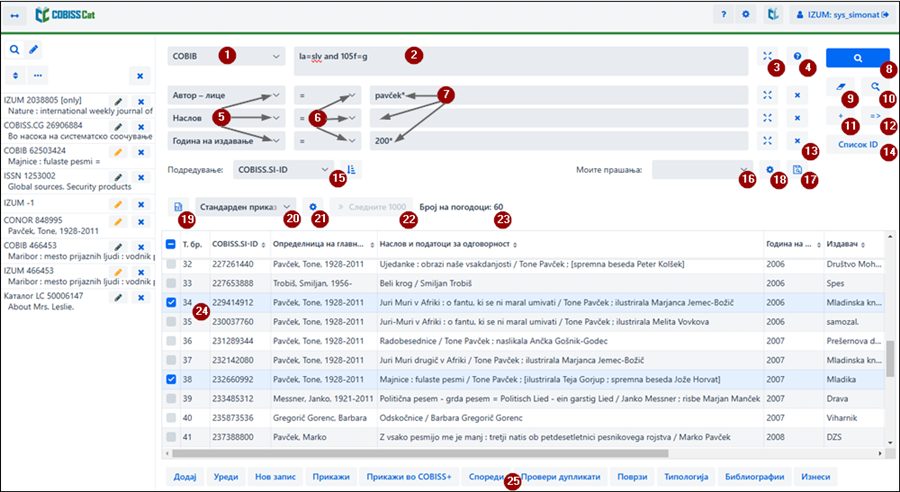The height and width of the screenshot is (492, 900).
Task: Click the 200* year value field
Action: tap(559, 141)
